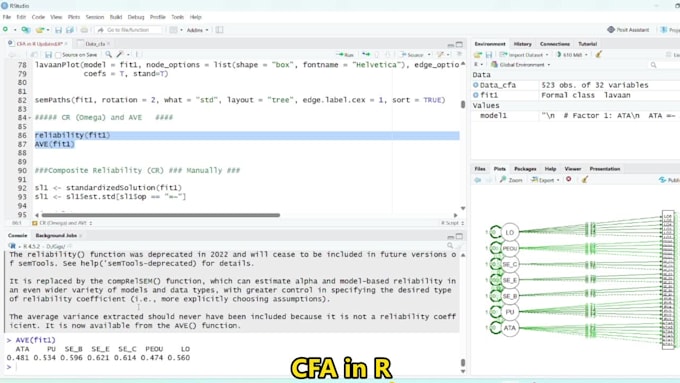The image size is (680, 383).
Task: Open the Addins dropdown
Action: point(197,30)
